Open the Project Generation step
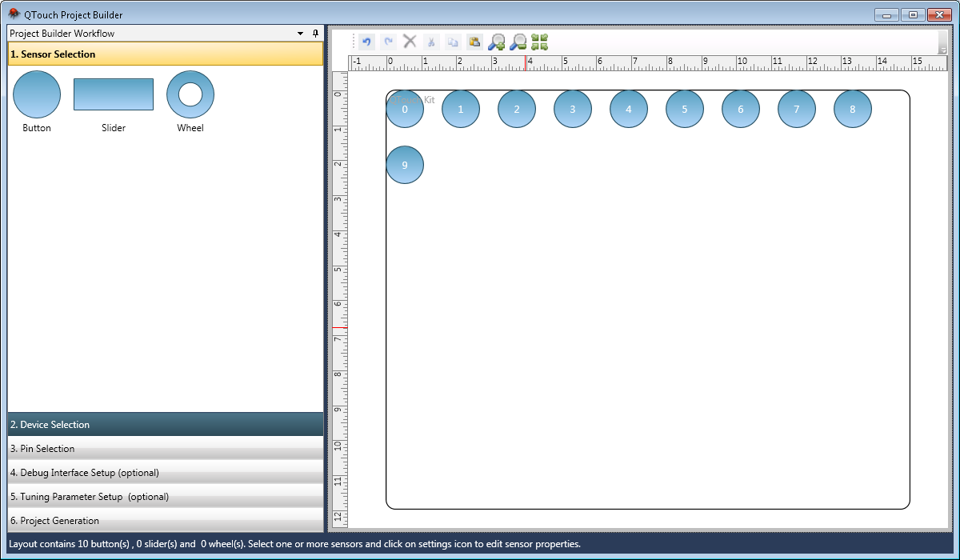 [166, 521]
